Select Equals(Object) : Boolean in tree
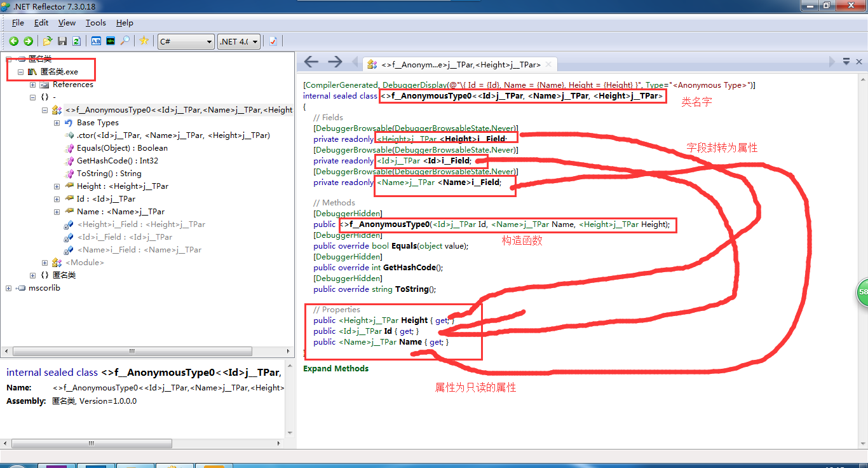The width and height of the screenshot is (868, 468). pyautogui.click(x=122, y=148)
